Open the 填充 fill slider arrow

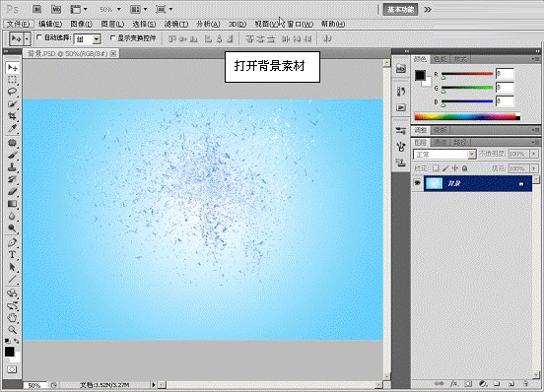pos(534,168)
